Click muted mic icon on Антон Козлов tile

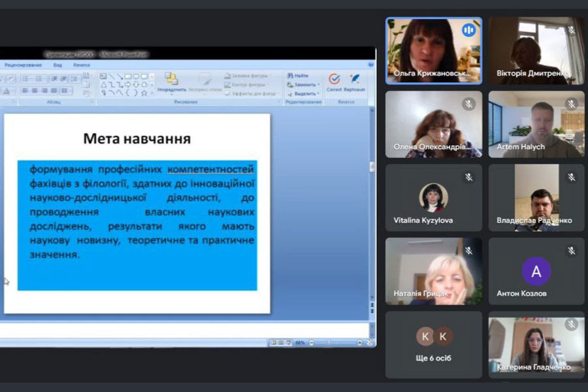point(571,251)
